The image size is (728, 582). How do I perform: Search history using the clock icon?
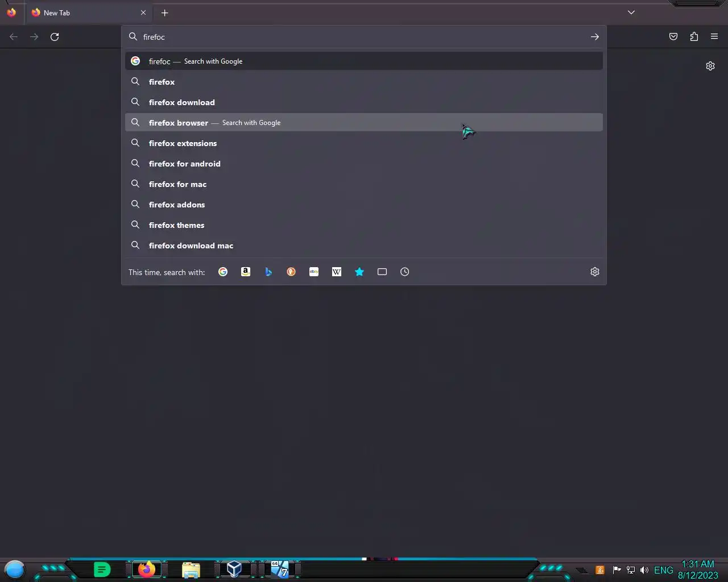coord(405,272)
